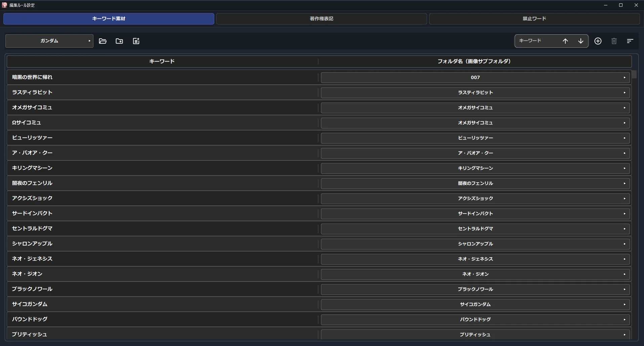Select keyword cell キリングマシーン

pyautogui.click(x=162, y=168)
